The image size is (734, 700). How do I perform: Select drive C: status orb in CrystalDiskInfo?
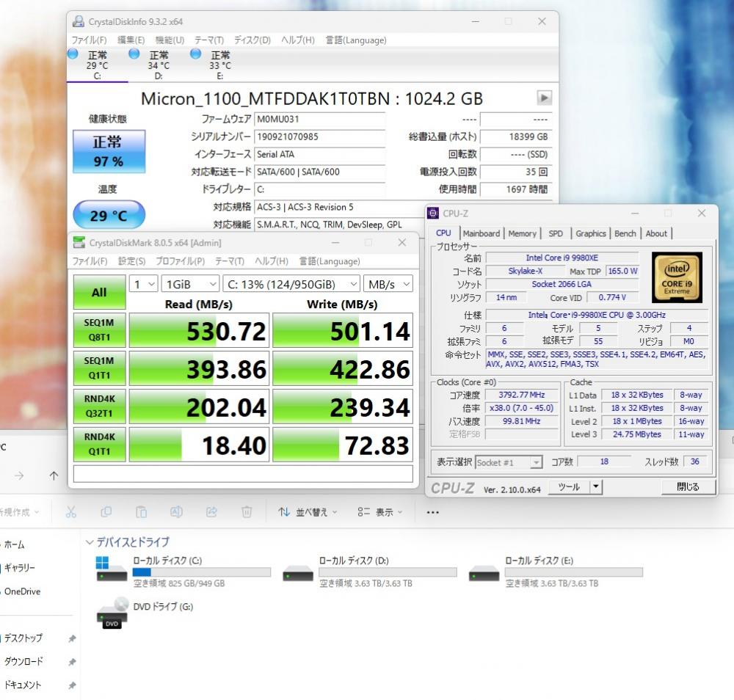click(73, 54)
